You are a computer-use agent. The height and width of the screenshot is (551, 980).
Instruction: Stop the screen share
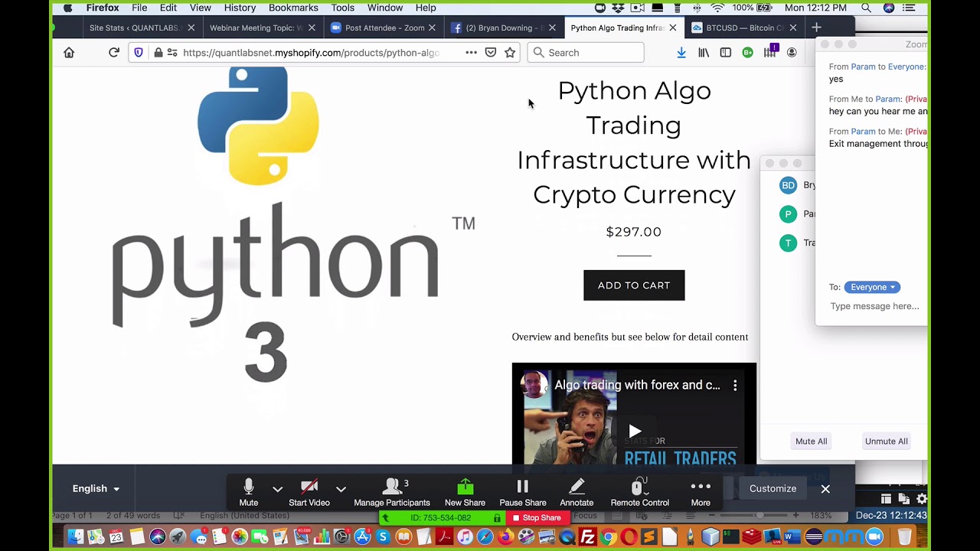[x=537, y=518]
